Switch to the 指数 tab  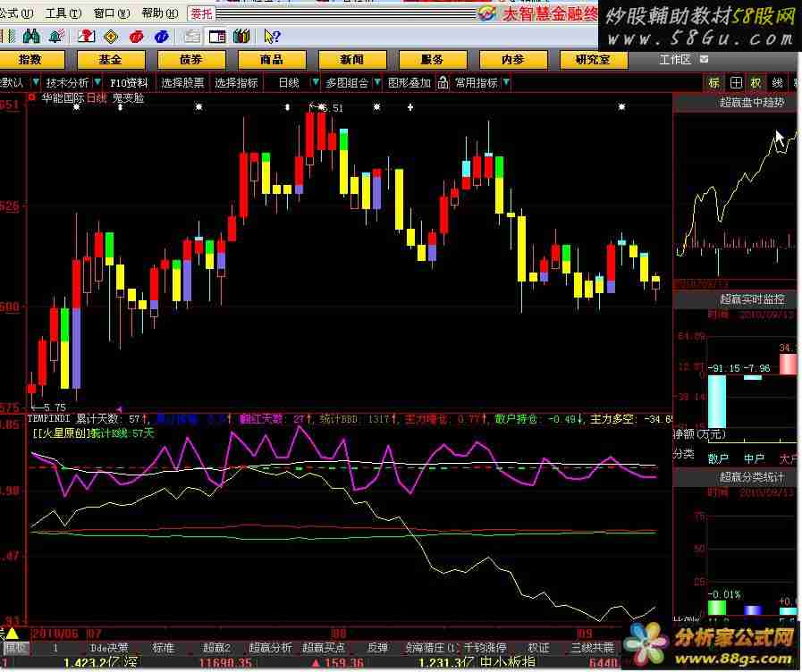(x=30, y=60)
